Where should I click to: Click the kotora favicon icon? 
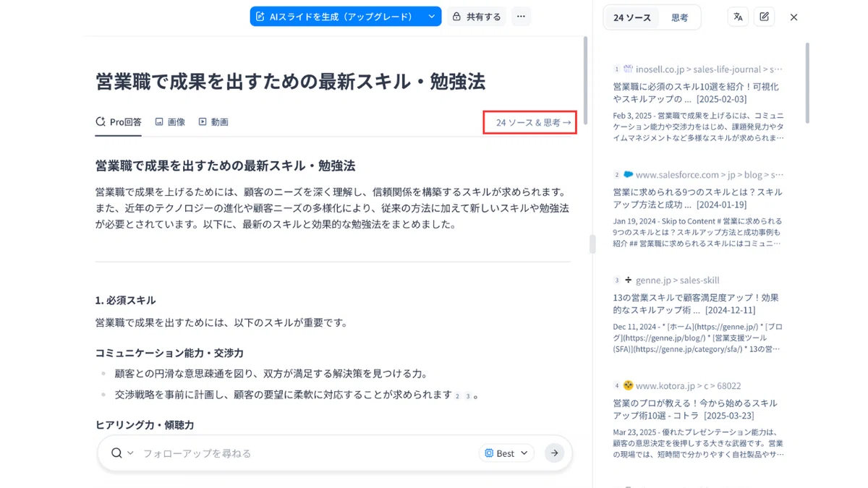(x=628, y=385)
